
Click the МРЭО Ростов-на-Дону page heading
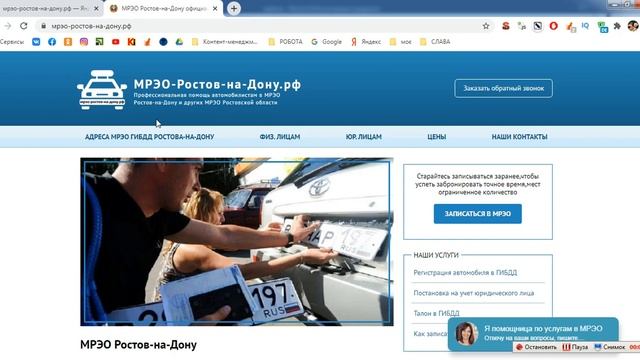click(138, 344)
